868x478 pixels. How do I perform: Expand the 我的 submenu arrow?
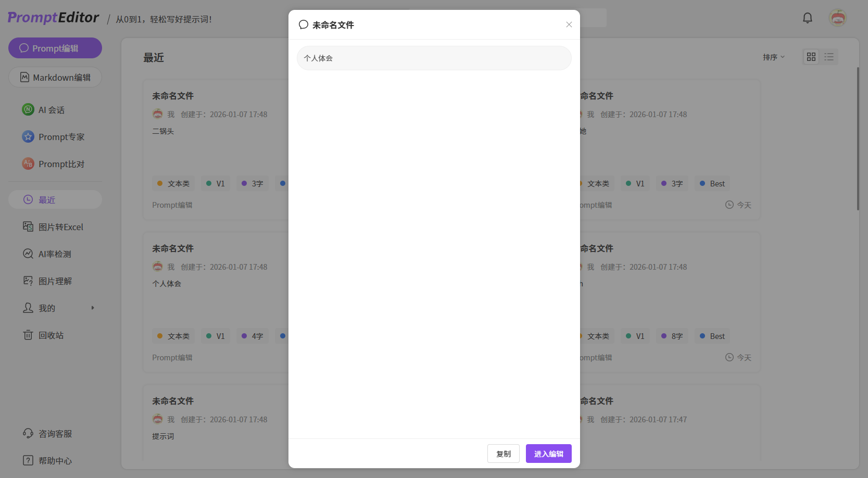[x=93, y=308]
